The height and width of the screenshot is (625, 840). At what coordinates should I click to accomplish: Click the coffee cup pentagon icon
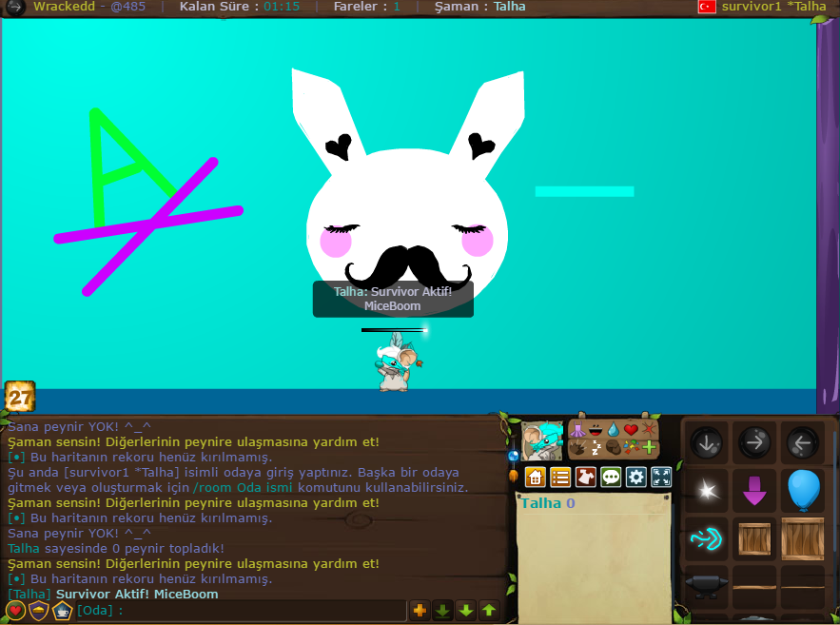tap(62, 610)
